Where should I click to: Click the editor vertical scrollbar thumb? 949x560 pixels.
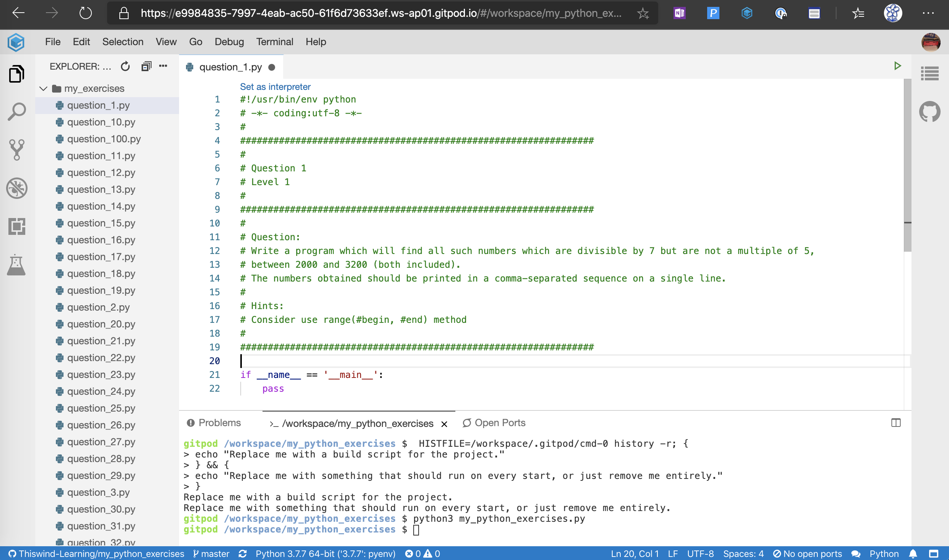pos(907,164)
